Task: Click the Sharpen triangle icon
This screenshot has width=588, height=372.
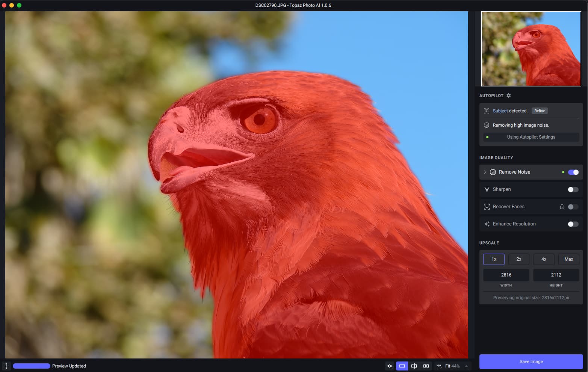Action: pyautogui.click(x=487, y=189)
